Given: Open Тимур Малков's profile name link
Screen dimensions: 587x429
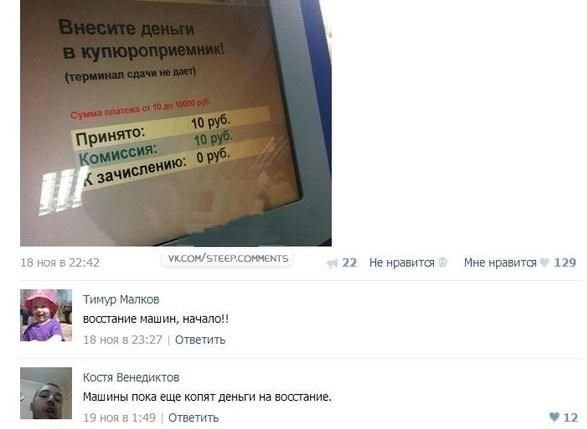Looking at the screenshot, I should point(121,299).
